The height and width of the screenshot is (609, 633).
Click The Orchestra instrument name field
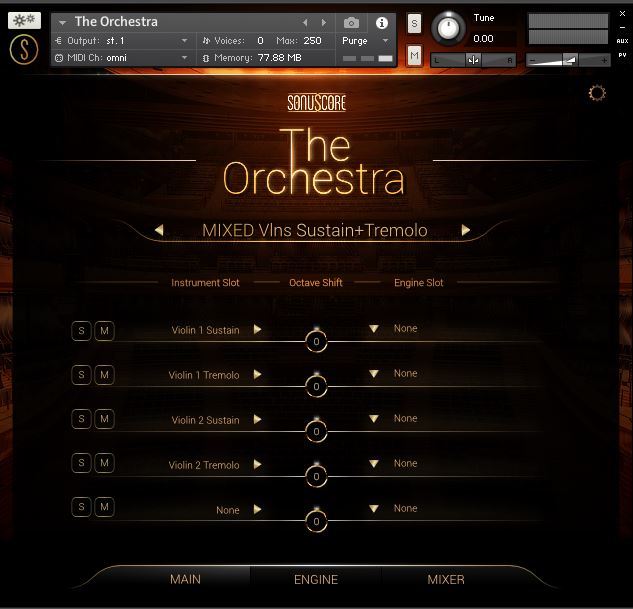[x=116, y=22]
